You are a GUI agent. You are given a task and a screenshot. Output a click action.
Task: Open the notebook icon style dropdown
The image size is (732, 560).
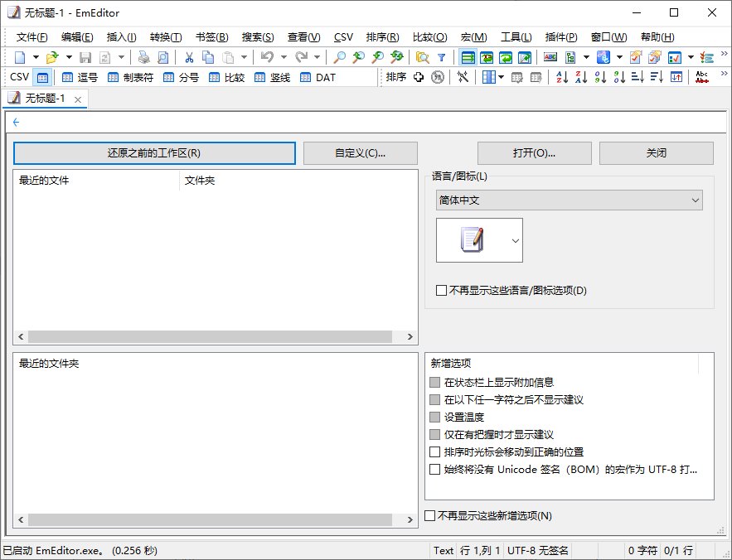tap(479, 240)
